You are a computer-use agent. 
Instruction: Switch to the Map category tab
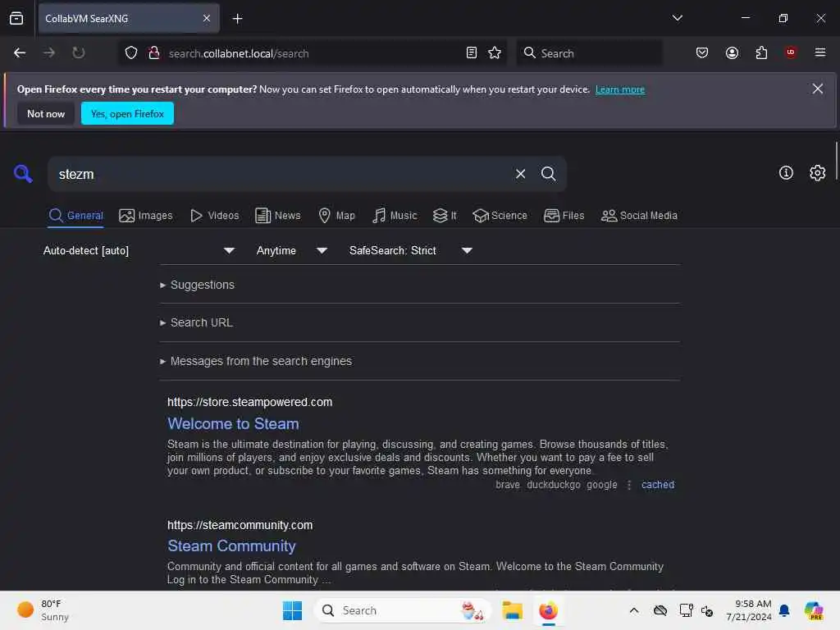point(336,216)
